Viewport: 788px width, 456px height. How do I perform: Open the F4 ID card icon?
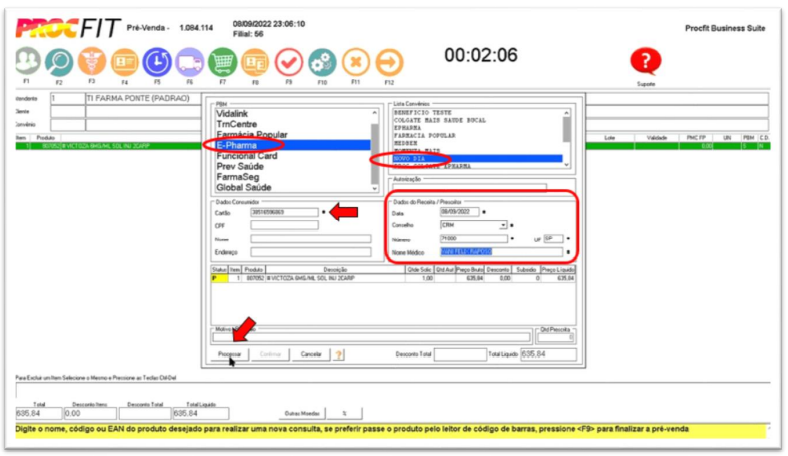pos(124,62)
